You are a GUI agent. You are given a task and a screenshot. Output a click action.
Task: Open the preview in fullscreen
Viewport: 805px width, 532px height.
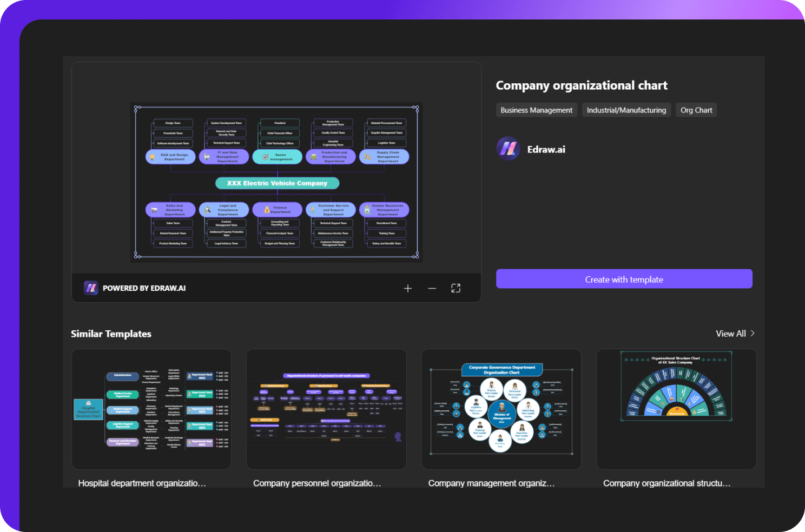456,288
